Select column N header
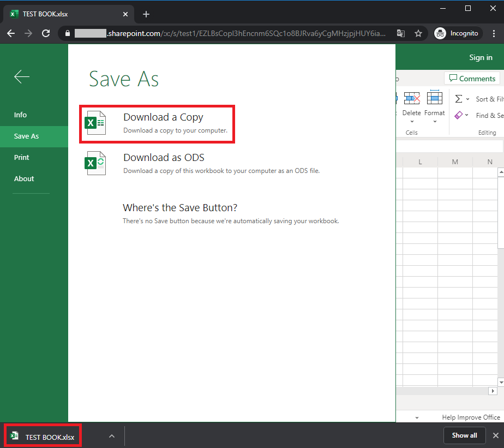This screenshot has height=448, width=504. point(489,162)
